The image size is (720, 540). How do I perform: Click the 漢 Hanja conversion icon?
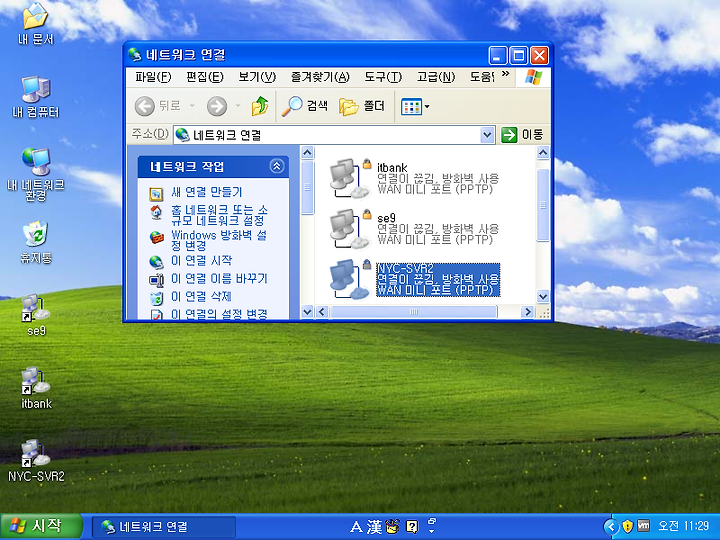374,527
